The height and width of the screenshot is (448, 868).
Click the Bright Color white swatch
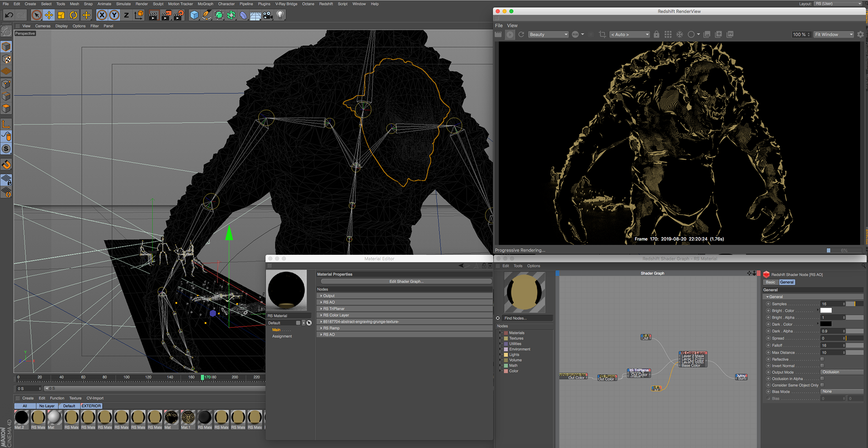pyautogui.click(x=826, y=310)
